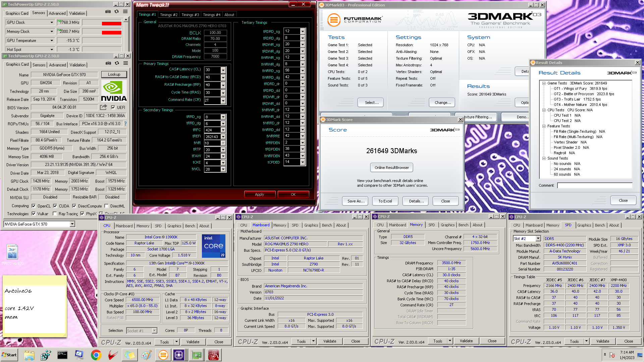The width and height of the screenshot is (644, 362).
Task: Click the red wing taskbar icon
Action: (113, 355)
